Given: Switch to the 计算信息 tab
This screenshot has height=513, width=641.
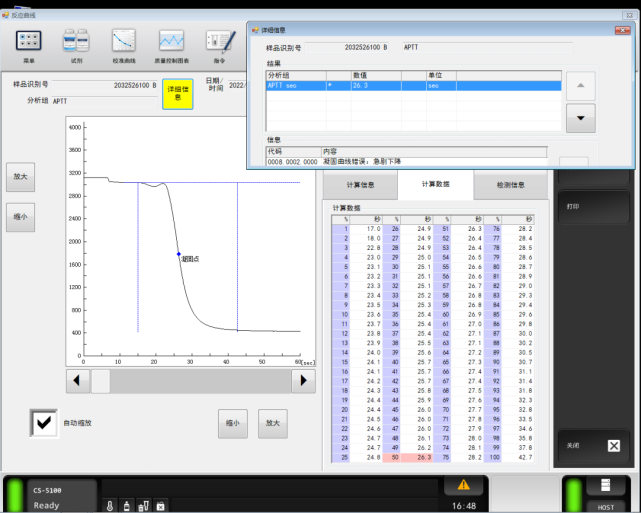Looking at the screenshot, I should [x=360, y=185].
